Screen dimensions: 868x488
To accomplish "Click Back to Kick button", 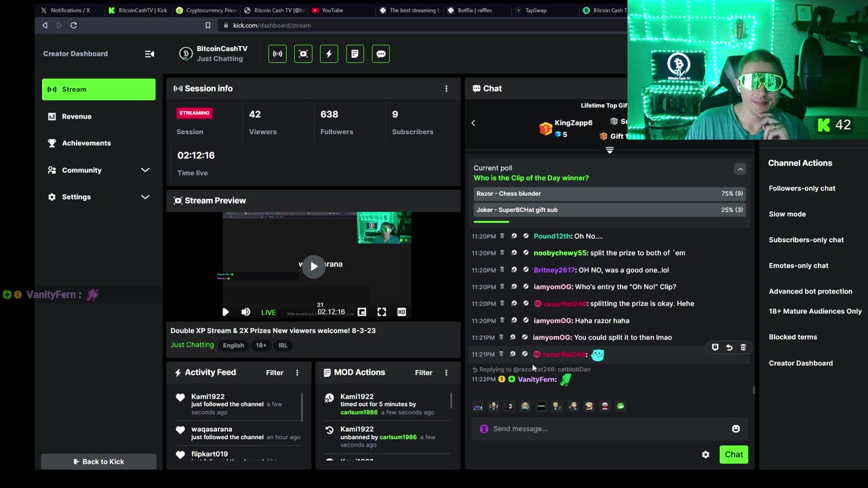I will [99, 462].
